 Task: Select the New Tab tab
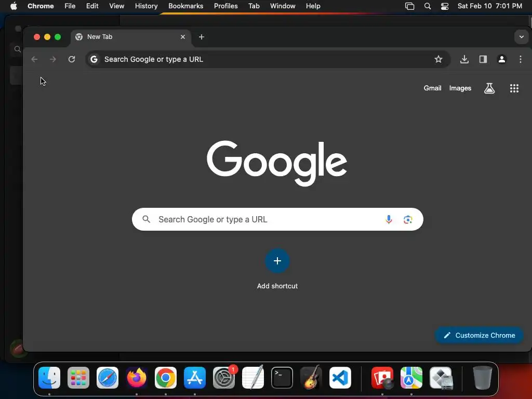coord(131,37)
